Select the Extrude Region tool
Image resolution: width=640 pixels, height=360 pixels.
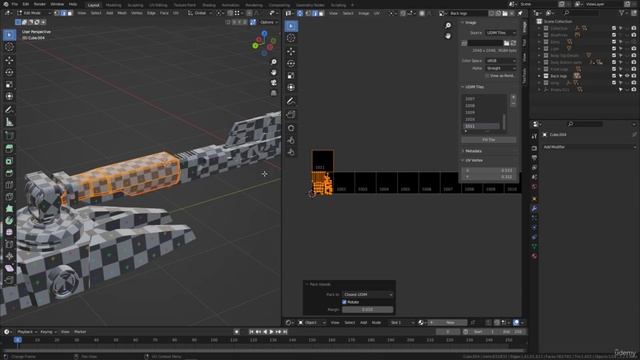coord(9,149)
